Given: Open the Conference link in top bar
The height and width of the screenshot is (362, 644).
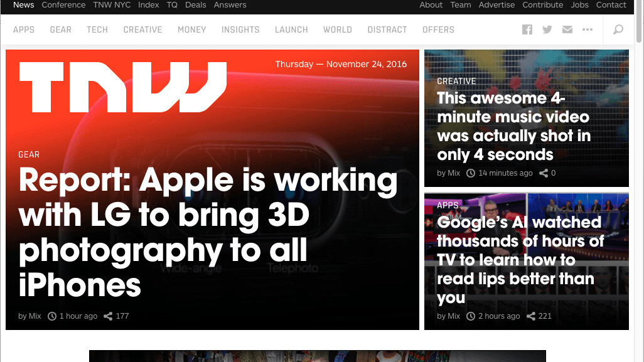Looking at the screenshot, I should point(63,5).
